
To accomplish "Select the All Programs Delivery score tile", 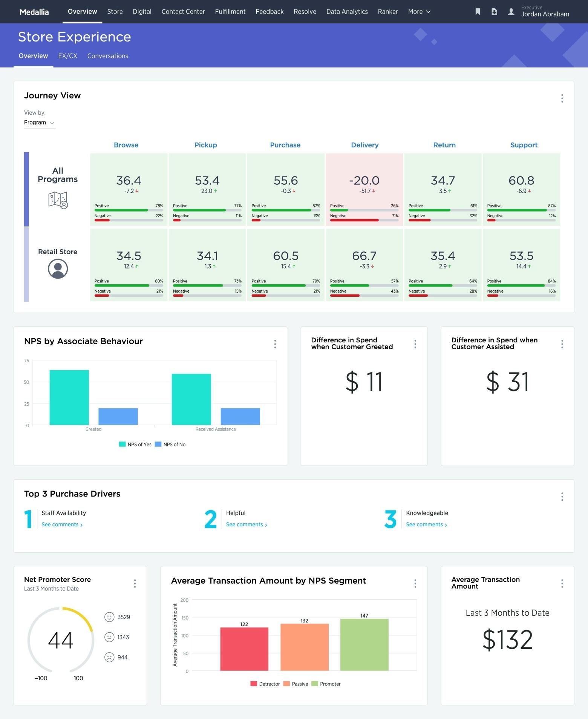I will 364,190.
